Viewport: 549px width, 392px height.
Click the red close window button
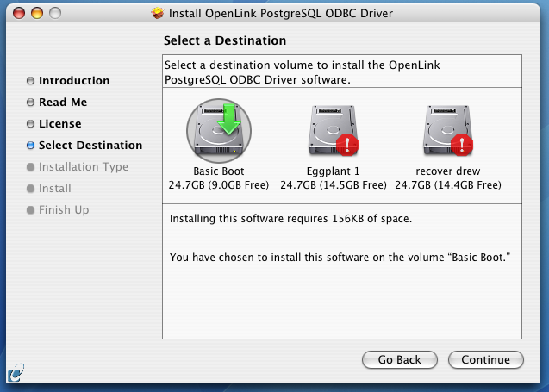click(x=19, y=13)
